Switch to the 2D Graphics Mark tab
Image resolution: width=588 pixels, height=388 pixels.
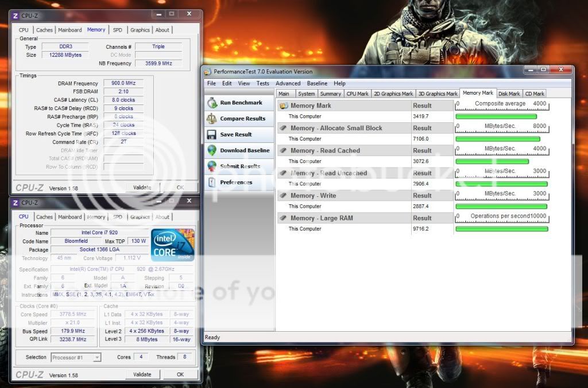393,94
